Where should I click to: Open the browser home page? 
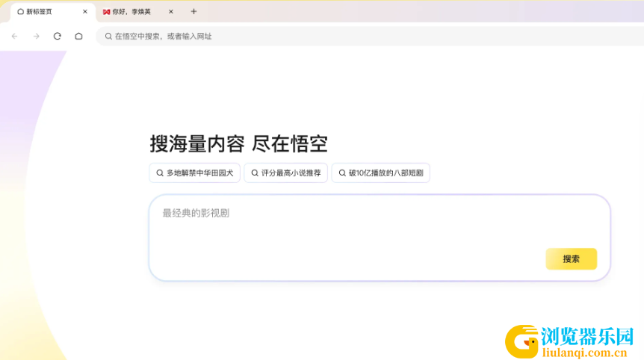coord(78,36)
